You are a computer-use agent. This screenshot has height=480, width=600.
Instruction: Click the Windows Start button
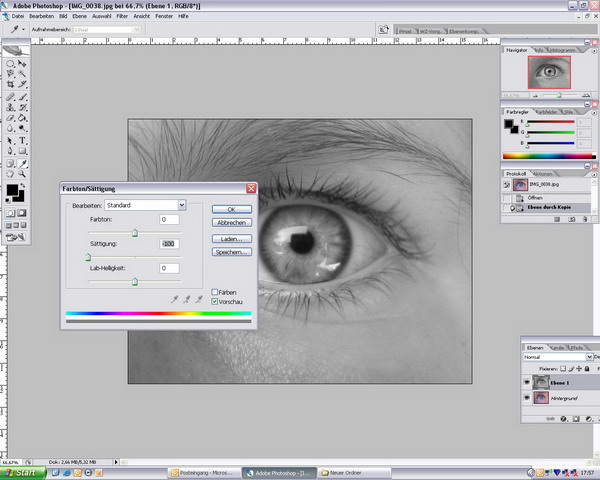[x=22, y=473]
